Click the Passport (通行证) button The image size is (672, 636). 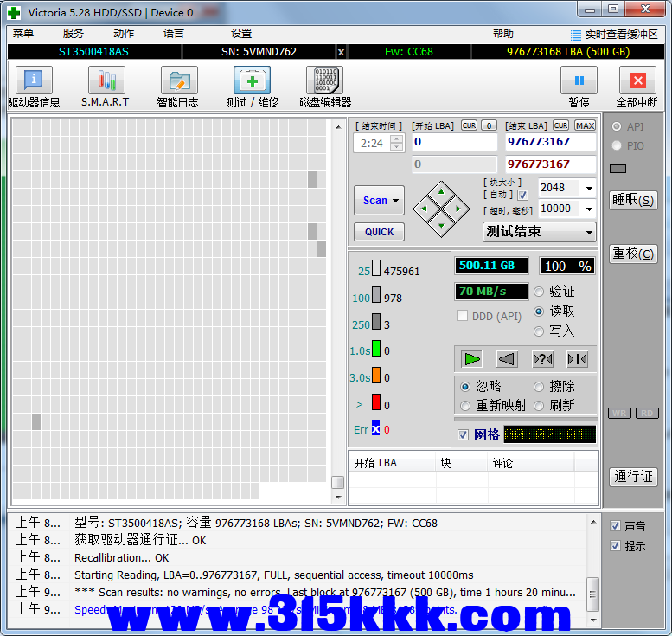coord(633,477)
